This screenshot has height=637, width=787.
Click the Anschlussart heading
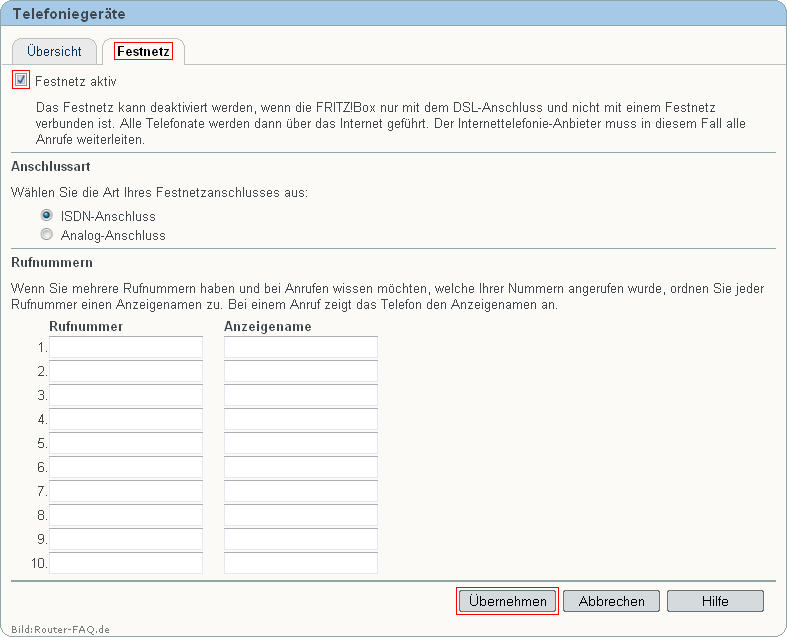pyautogui.click(x=51, y=167)
